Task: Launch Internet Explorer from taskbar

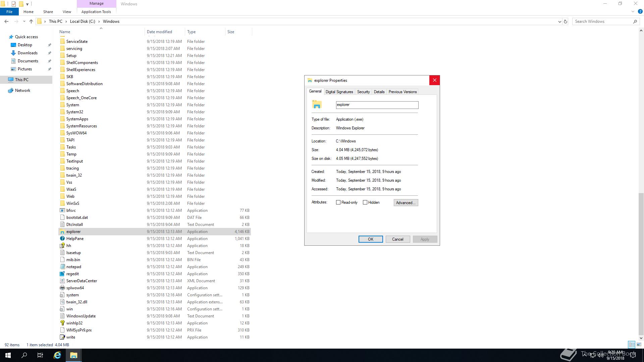Action: pos(57,355)
